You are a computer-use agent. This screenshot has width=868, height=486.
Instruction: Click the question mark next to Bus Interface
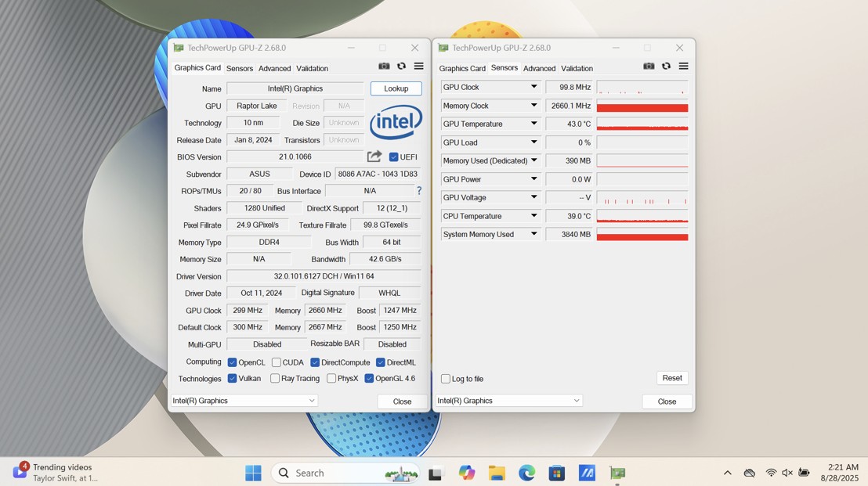click(x=418, y=190)
